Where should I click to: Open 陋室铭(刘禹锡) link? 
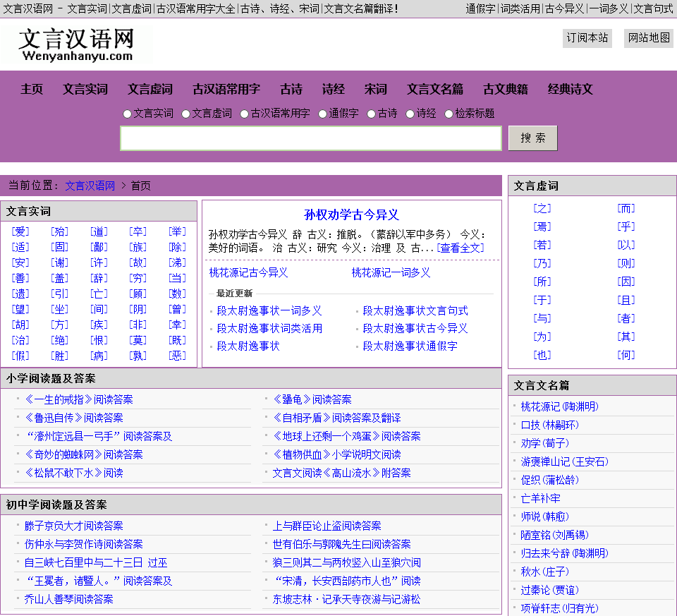click(x=555, y=536)
